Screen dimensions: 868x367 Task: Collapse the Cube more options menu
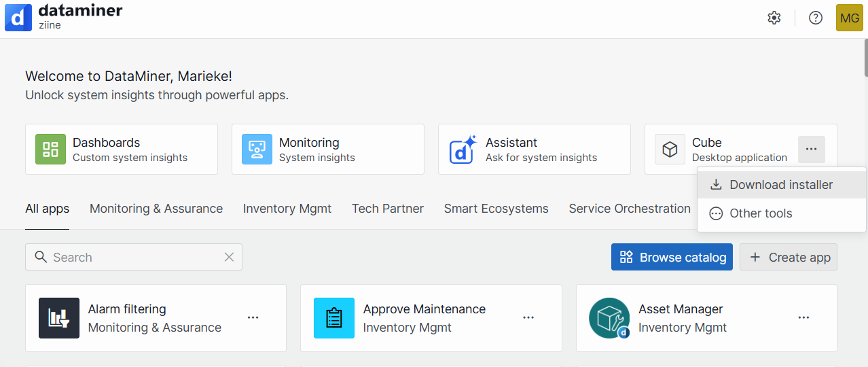click(811, 150)
